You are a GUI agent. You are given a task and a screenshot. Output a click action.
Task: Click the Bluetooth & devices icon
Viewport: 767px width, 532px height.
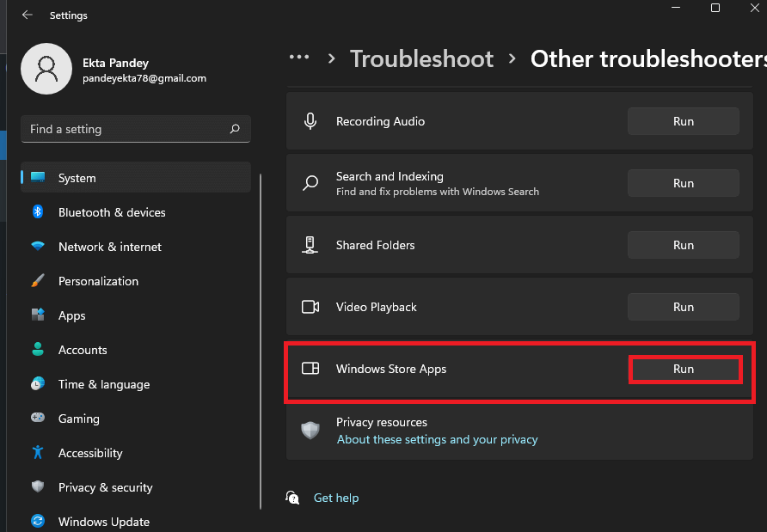point(38,212)
